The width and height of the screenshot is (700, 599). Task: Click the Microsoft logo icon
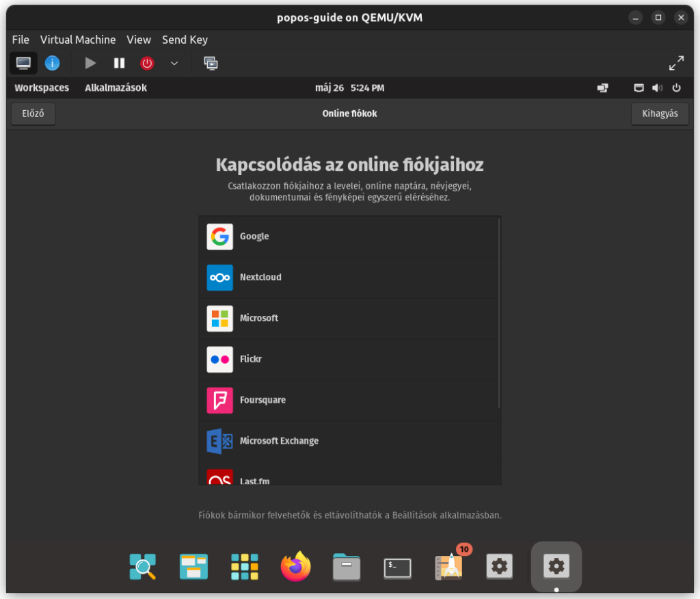coord(219,319)
